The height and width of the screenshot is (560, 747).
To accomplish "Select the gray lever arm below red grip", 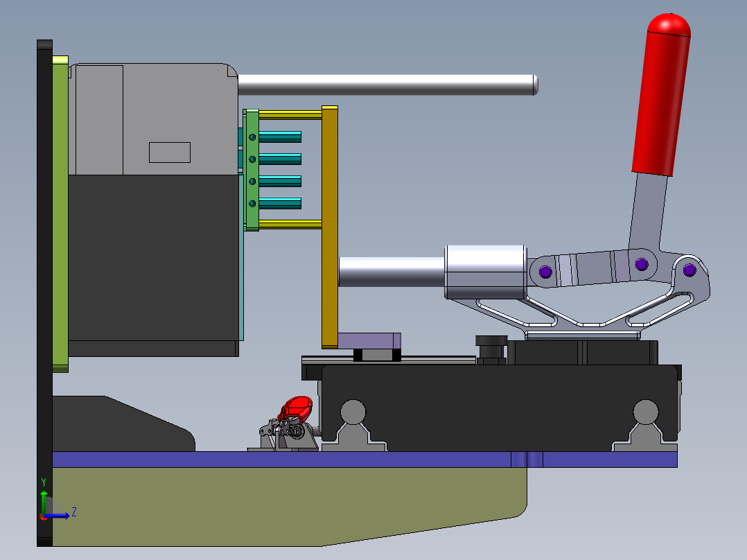I will click(x=647, y=212).
